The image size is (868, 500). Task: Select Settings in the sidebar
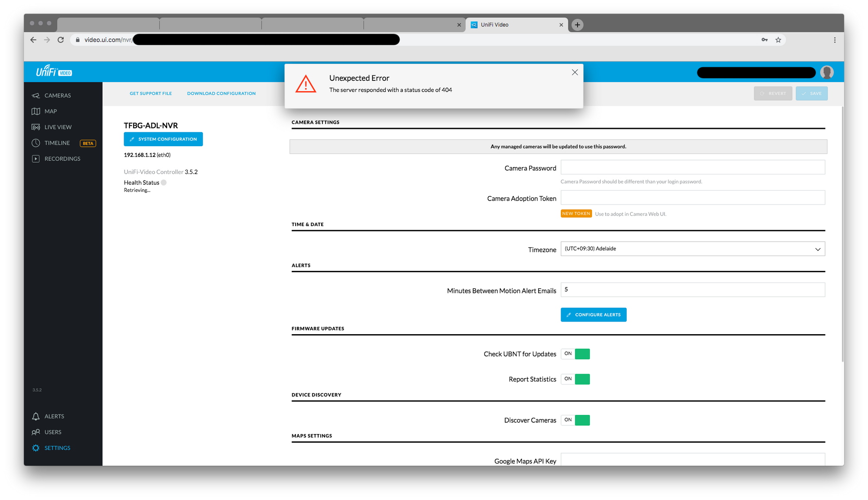[x=57, y=448]
